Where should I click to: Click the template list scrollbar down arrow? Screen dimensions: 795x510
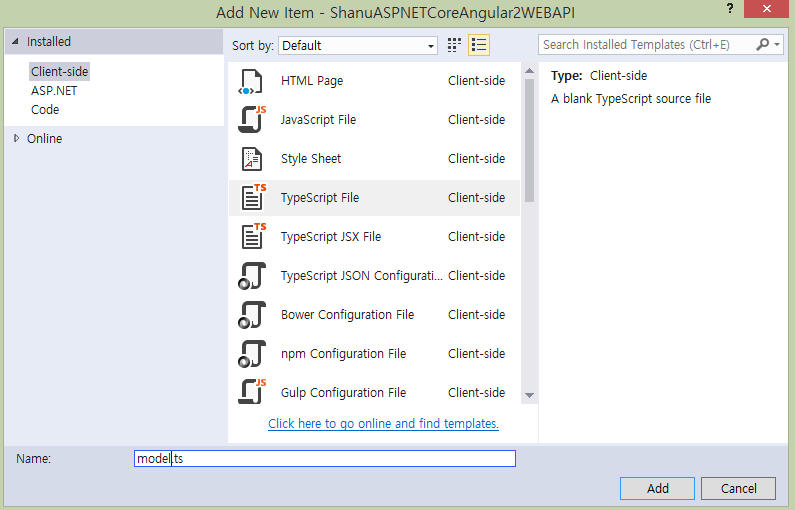pyautogui.click(x=529, y=396)
